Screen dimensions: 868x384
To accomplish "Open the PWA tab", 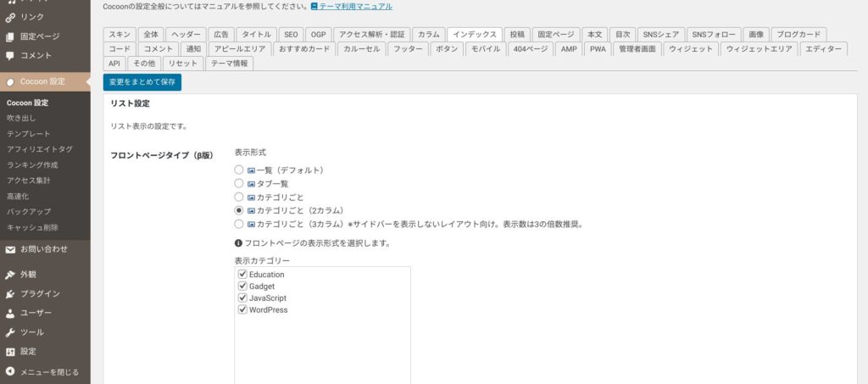I will point(598,48).
